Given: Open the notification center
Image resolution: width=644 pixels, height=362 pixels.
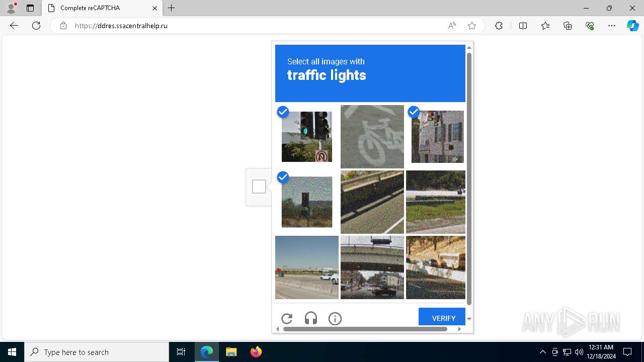Looking at the screenshot, I should tap(627, 352).
